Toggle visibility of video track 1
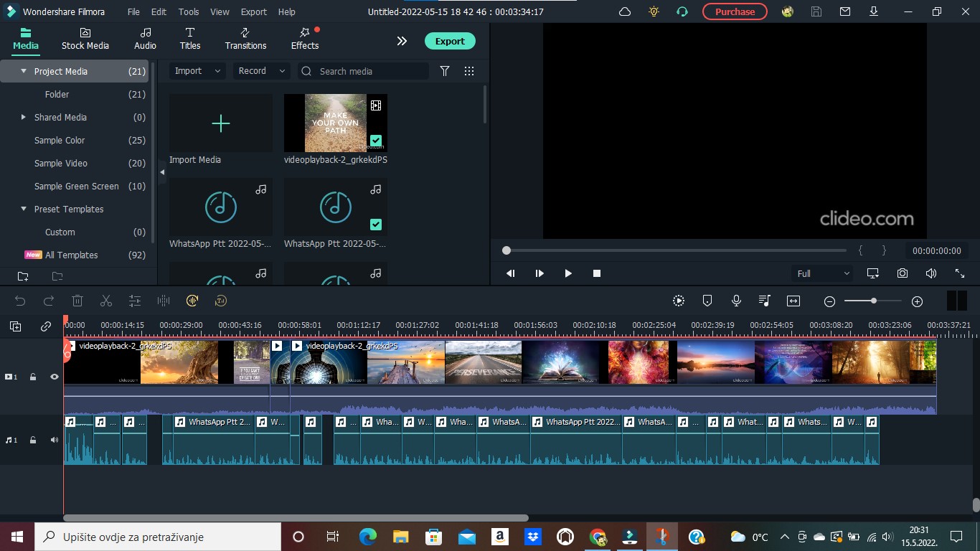Viewport: 980px width, 551px height. pyautogui.click(x=55, y=377)
